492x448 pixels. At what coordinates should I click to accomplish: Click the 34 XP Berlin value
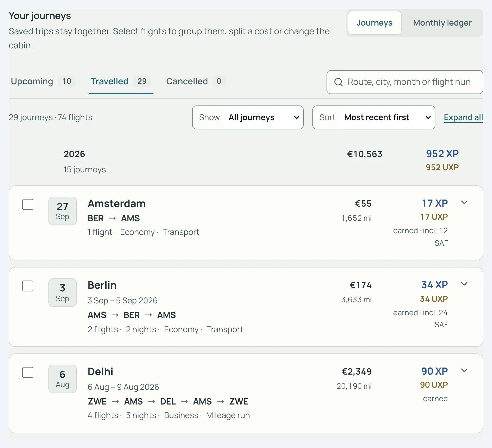434,285
